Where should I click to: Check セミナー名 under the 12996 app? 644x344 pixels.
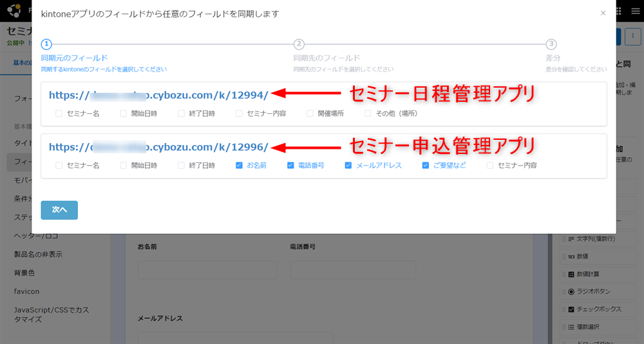coord(59,165)
